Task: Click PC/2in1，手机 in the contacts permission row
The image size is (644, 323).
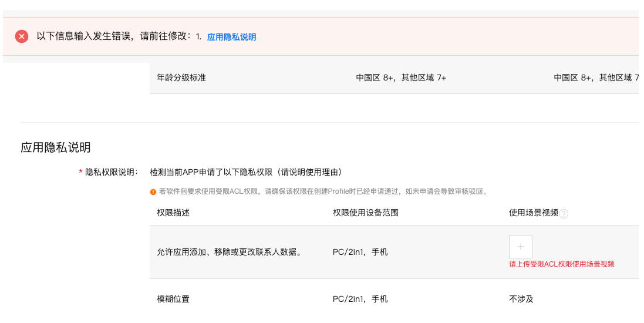Action: tap(360, 253)
